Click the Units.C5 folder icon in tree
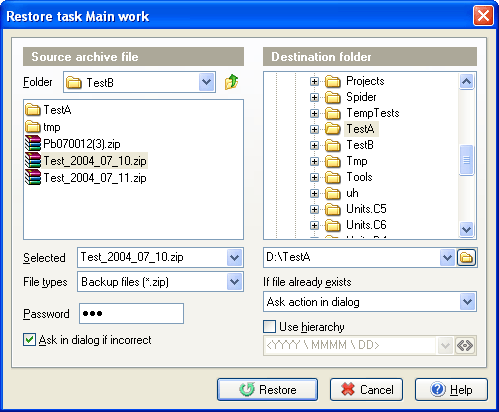Screen dimensions: 499x412 (x=333, y=209)
